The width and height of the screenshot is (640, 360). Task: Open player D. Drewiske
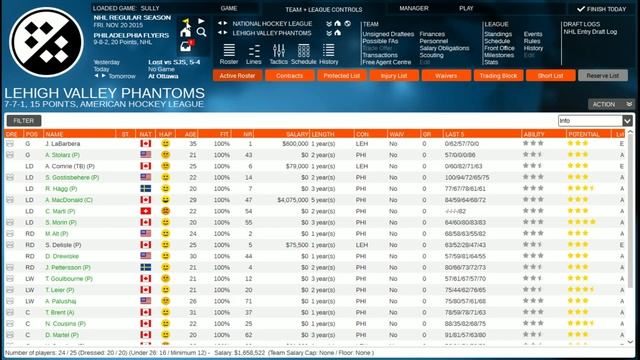click(x=62, y=256)
